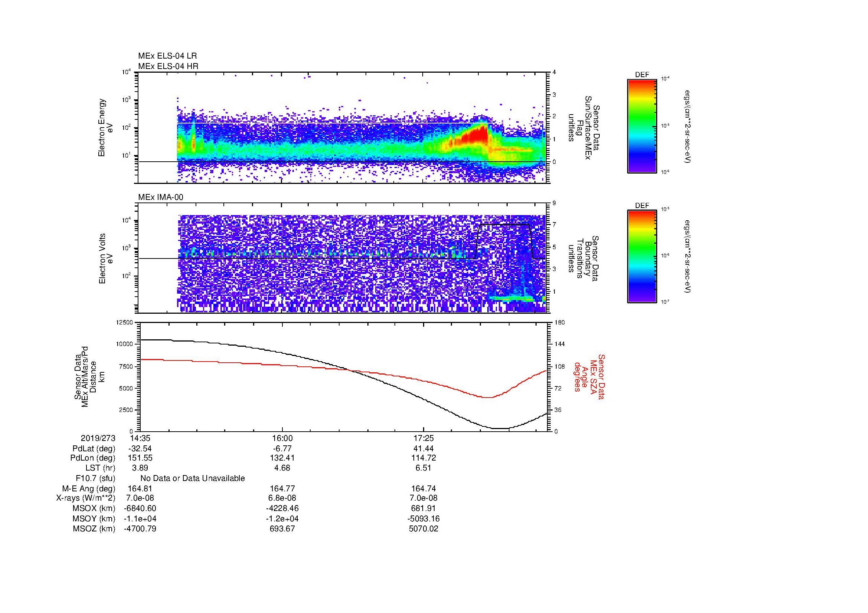The width and height of the screenshot is (868, 613).
Task: Select the 'X-rays (W/m**2)' row label
Action: point(86,498)
